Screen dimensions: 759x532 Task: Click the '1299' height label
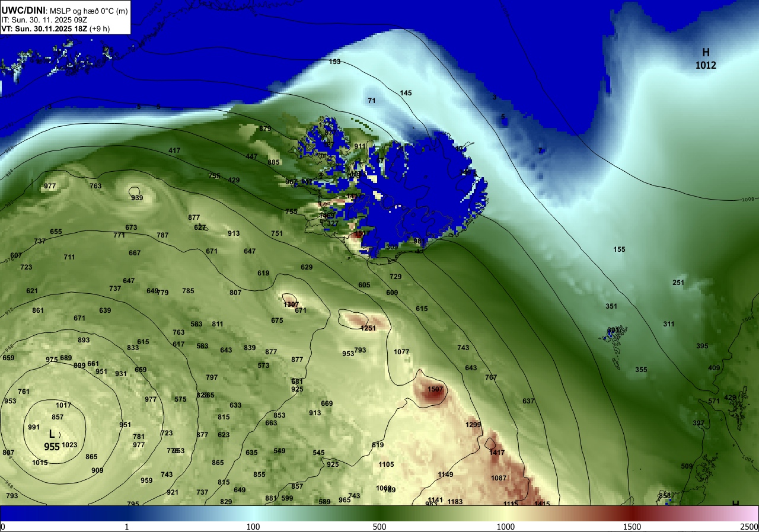tap(473, 425)
